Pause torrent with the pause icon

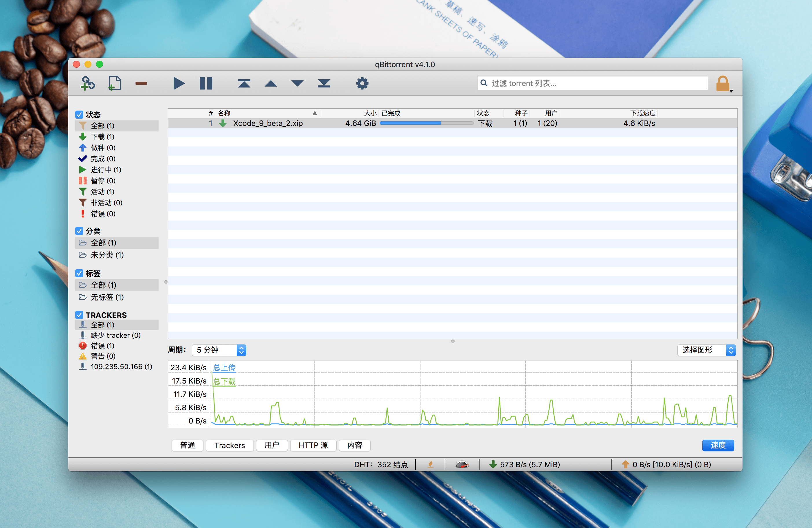(206, 83)
